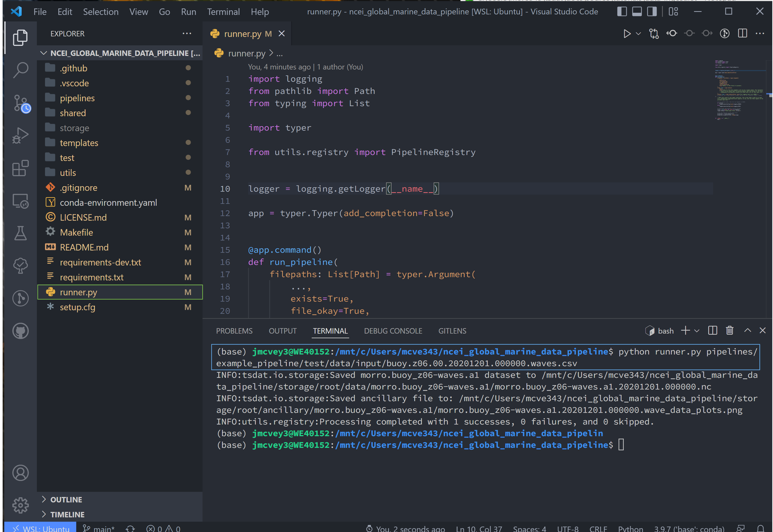Switch to the DEBUG CONSOLE tab
The image size is (773, 532).
(393, 331)
